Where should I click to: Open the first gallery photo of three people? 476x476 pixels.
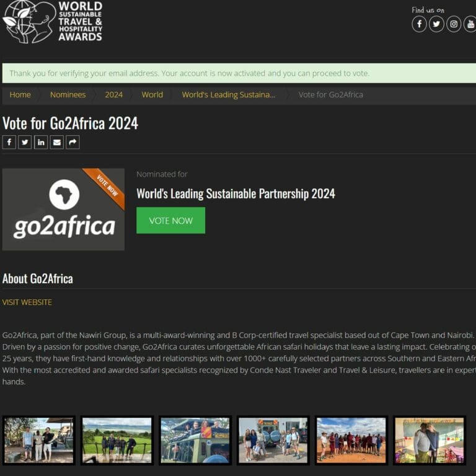(38, 440)
